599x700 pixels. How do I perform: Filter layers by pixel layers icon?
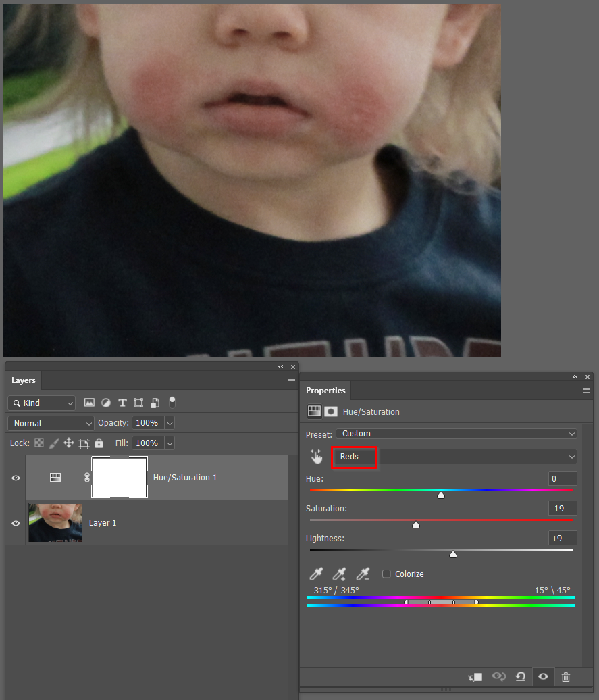coord(89,402)
